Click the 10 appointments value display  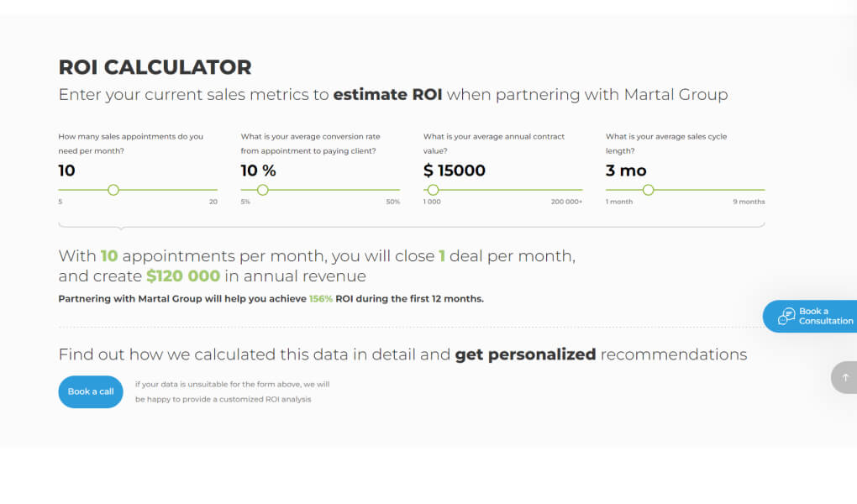(66, 171)
